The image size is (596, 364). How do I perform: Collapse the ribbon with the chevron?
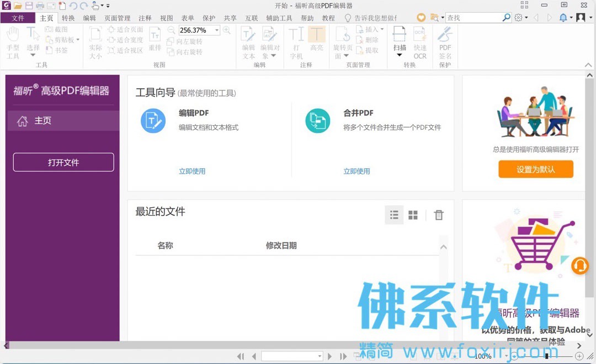tap(588, 65)
